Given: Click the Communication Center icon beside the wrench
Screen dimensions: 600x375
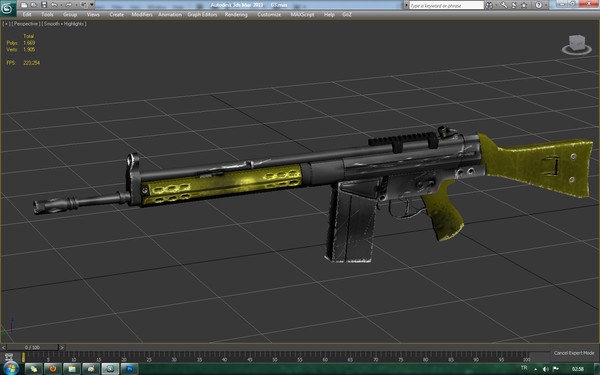Looking at the screenshot, I should pyautogui.click(x=514, y=5).
